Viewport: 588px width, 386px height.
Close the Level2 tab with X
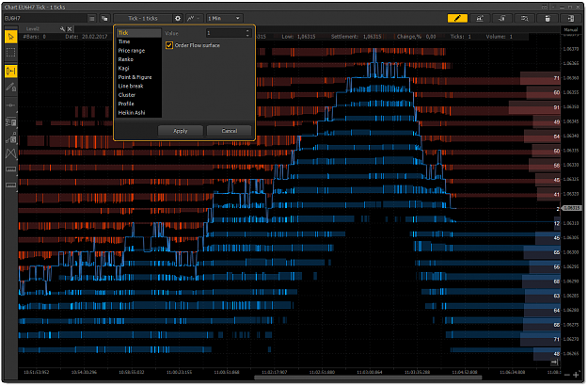[70, 29]
